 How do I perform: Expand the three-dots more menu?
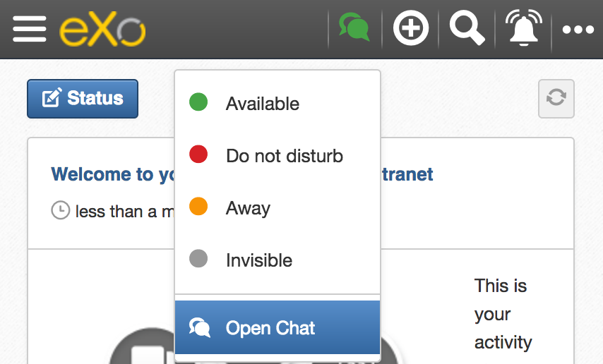pos(579,30)
